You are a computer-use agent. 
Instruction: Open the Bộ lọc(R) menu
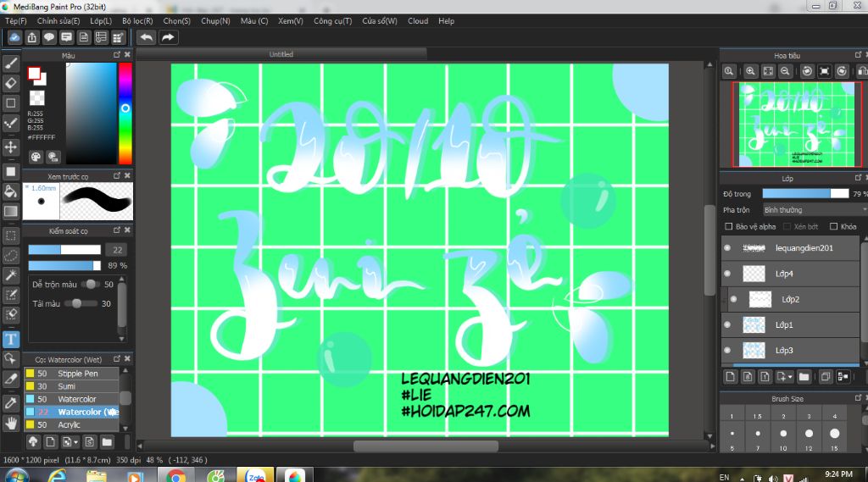tap(137, 21)
